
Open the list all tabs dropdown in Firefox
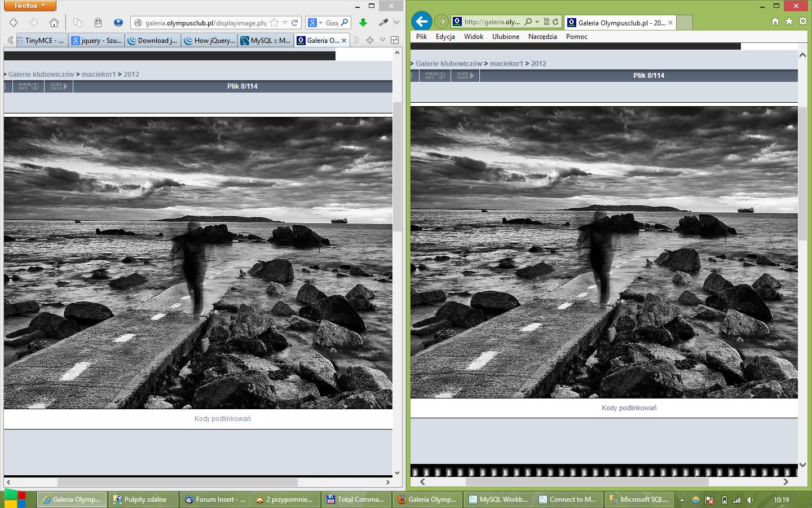coord(382,40)
